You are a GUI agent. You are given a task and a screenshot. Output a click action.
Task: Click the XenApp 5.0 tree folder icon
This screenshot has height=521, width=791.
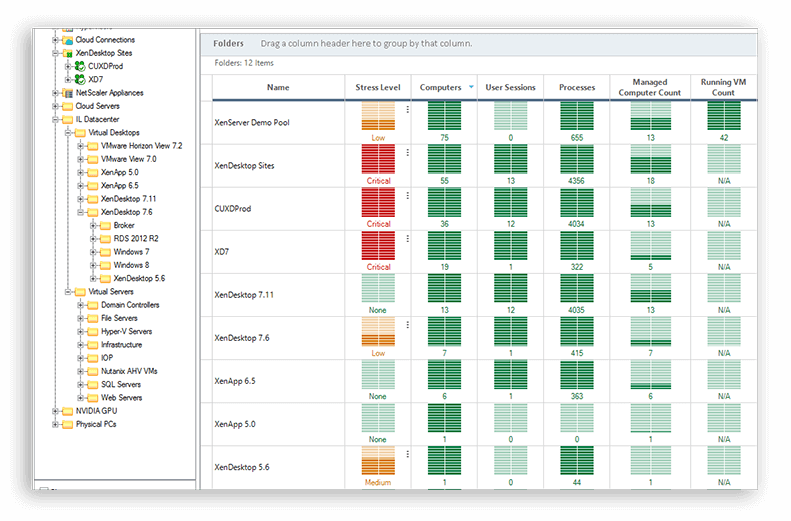coord(93,172)
